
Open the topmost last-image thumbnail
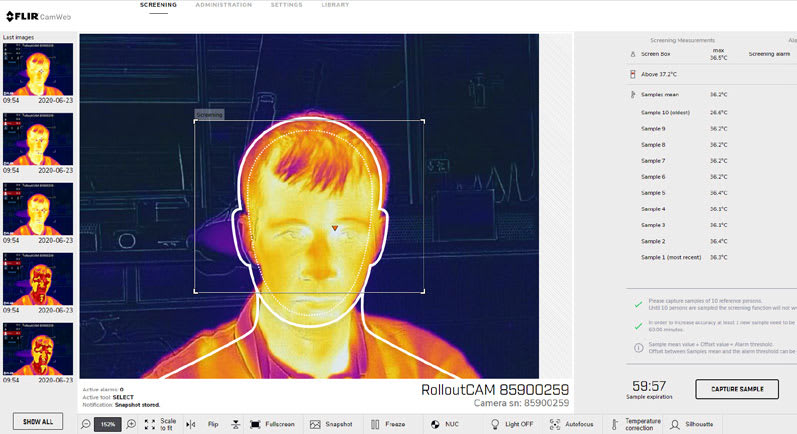37,69
